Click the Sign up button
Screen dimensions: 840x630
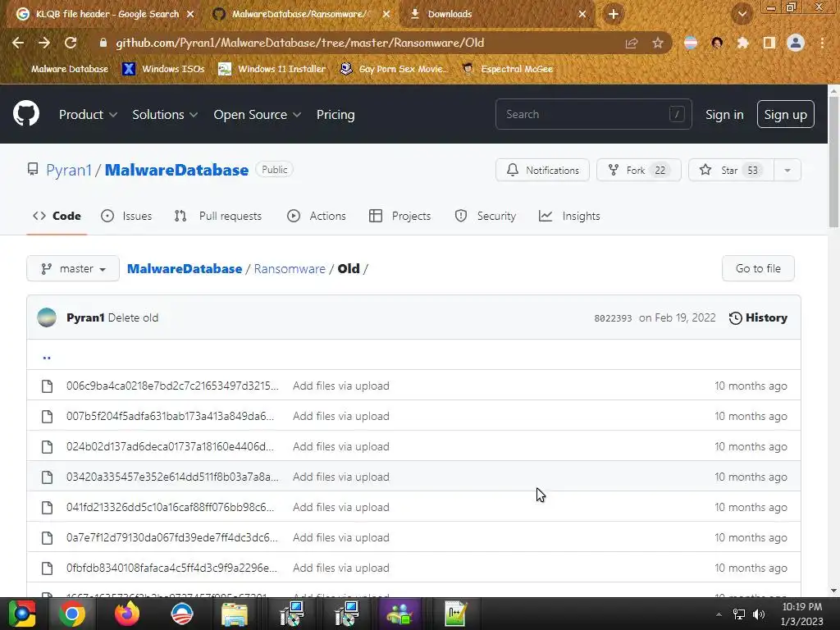785,114
